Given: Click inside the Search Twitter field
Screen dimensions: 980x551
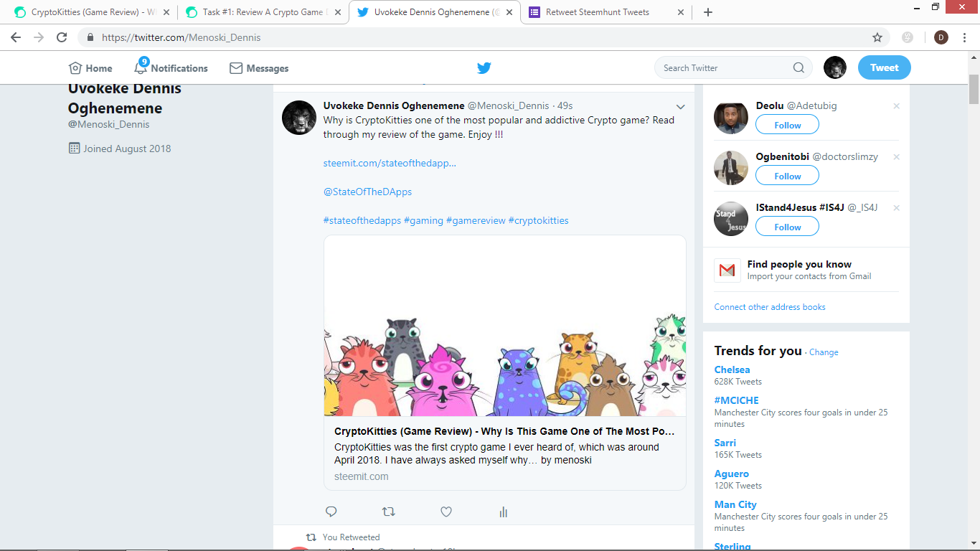Looking at the screenshot, I should tap(733, 68).
